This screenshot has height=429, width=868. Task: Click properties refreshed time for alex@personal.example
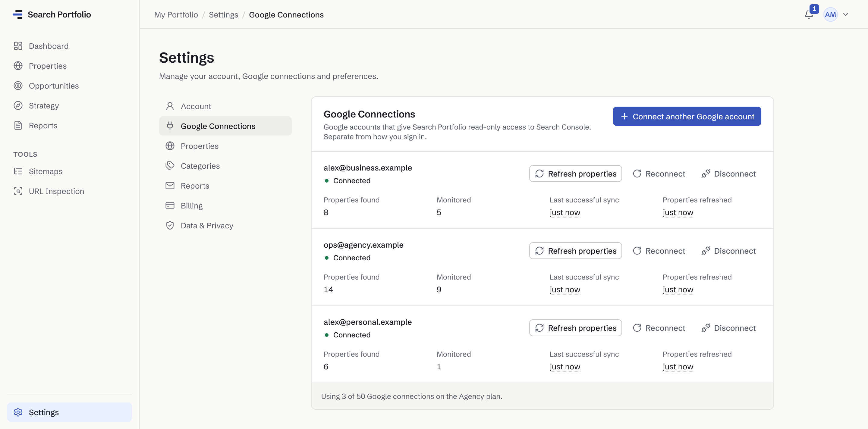tap(678, 367)
